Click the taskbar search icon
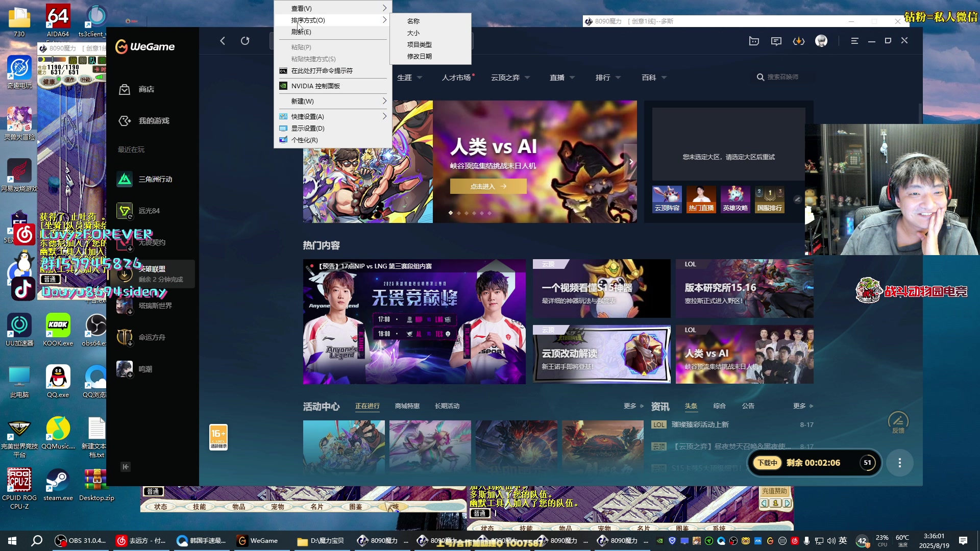 click(37, 541)
